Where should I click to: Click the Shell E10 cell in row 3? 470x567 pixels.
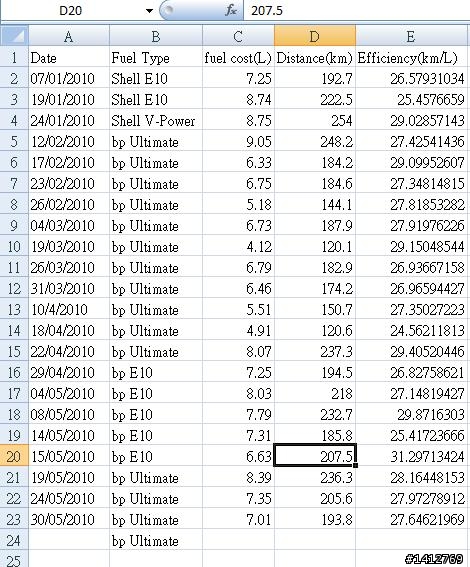point(155,99)
